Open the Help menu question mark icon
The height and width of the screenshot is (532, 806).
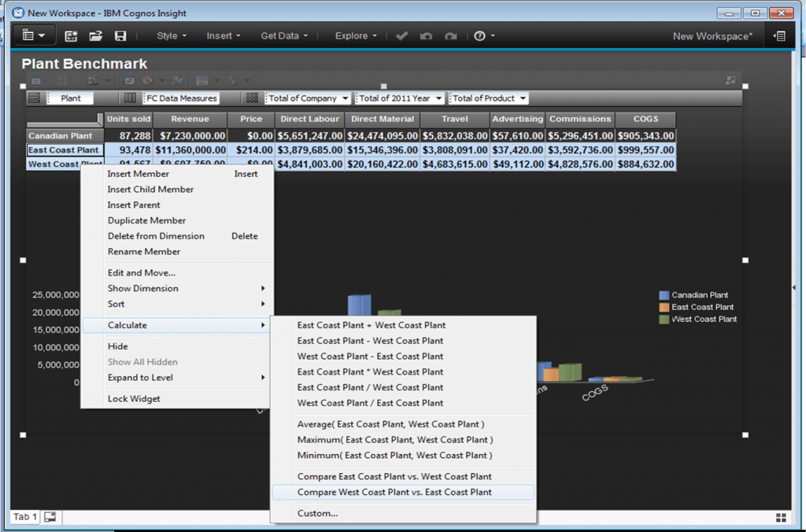pyautogui.click(x=479, y=35)
